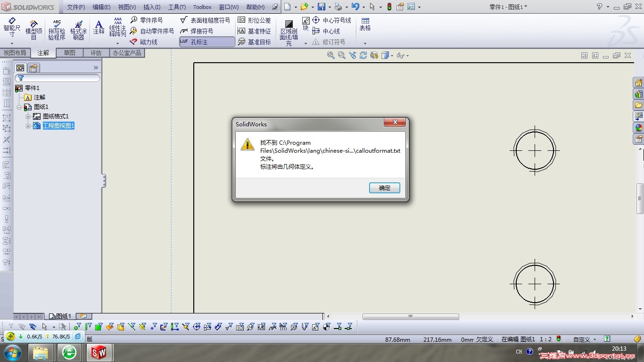Select the Magnetic Line (磁力线) tool
This screenshot has height=362, width=644.
tap(144, 42)
